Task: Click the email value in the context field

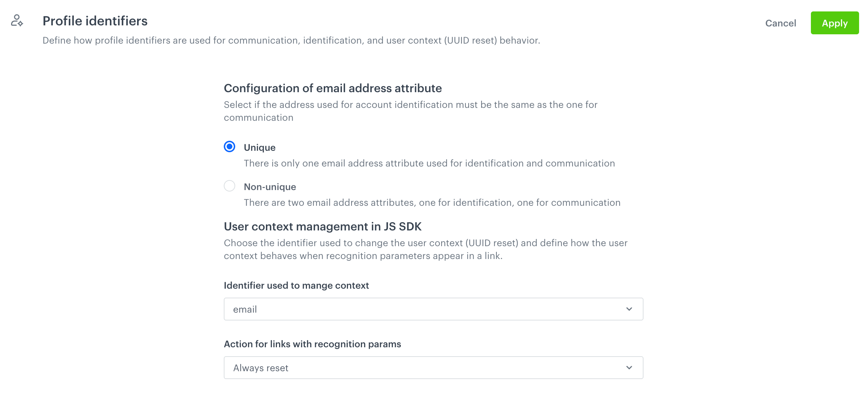Action: point(244,309)
